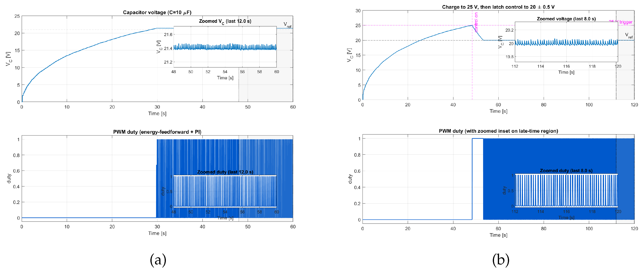This screenshot has width=644, height=271.
Task: Click the '116' tick on zoomed voltage inset axis
Action: (566, 66)
